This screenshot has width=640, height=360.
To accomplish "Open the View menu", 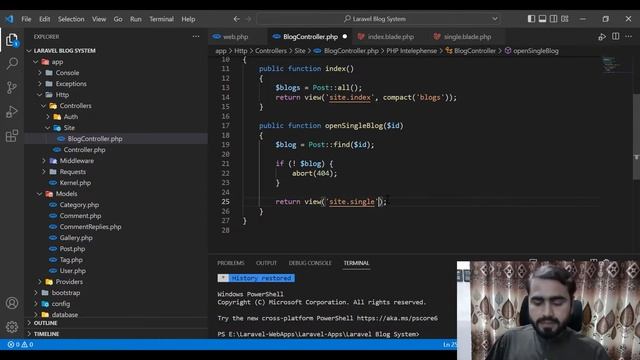I will click(99, 19).
